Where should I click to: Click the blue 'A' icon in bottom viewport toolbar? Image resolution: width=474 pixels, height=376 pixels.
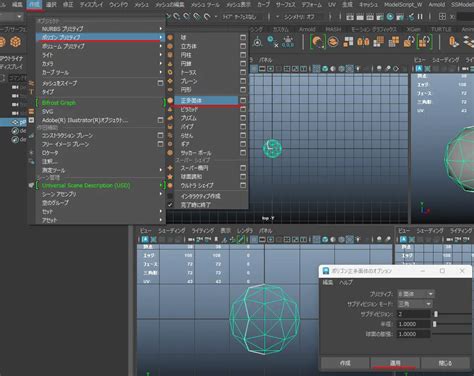(x=145, y=239)
